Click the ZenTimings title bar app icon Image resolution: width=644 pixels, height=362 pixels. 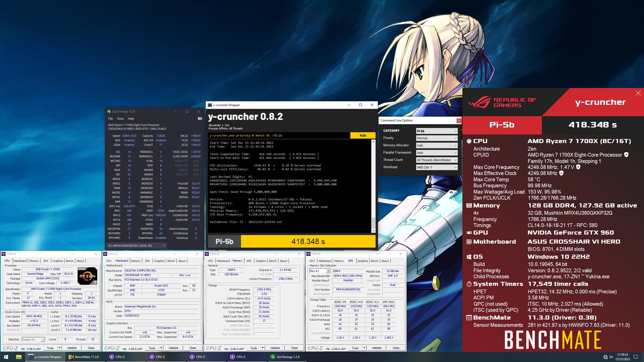click(x=109, y=112)
